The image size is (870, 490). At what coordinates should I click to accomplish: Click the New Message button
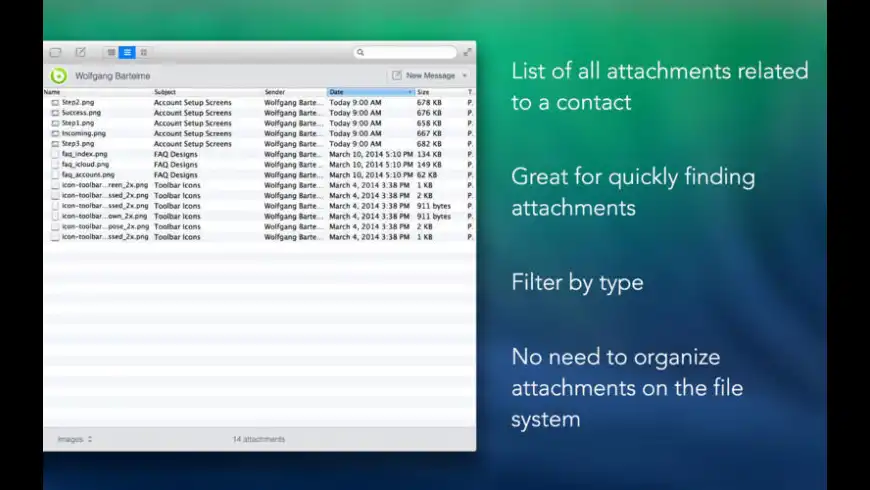click(x=423, y=75)
